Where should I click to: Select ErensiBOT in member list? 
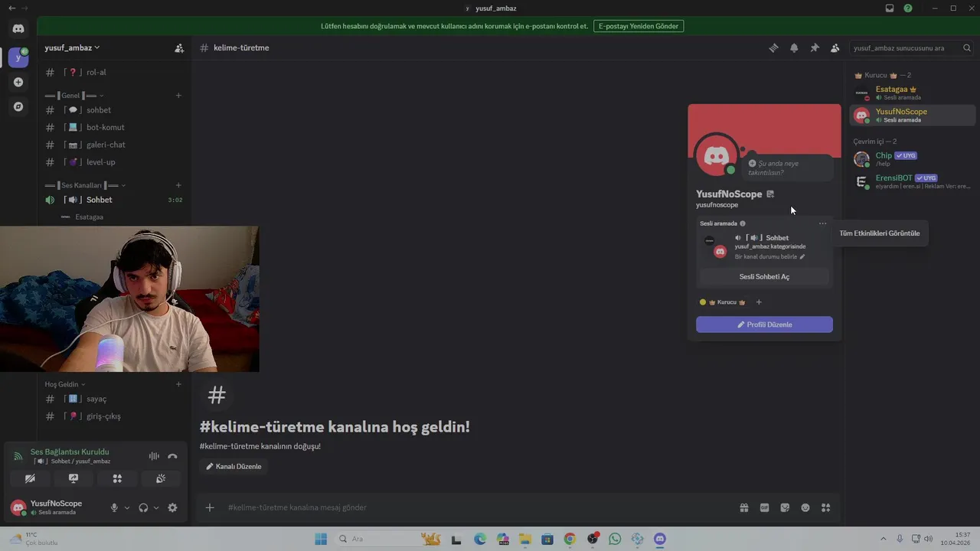(x=913, y=181)
